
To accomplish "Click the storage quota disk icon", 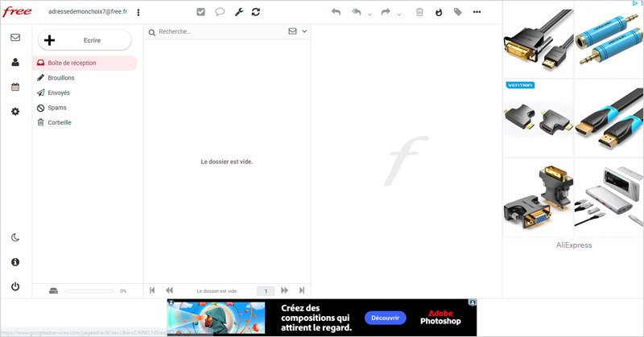I will pos(53,290).
